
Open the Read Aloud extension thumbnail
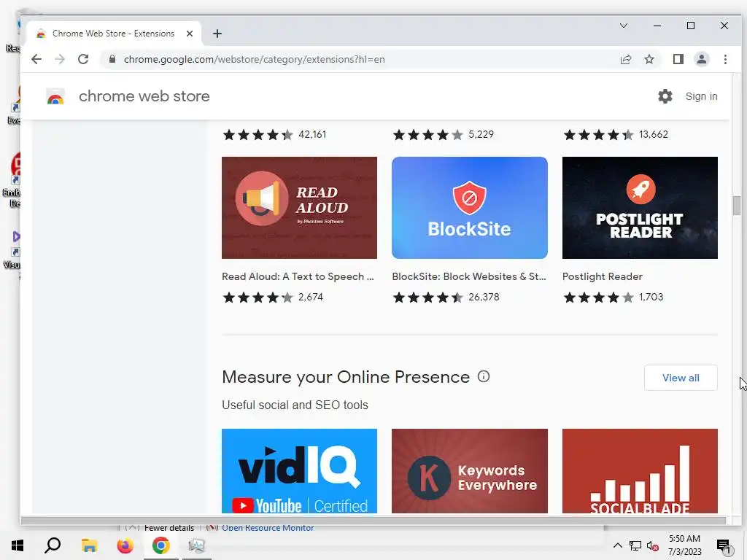(299, 208)
